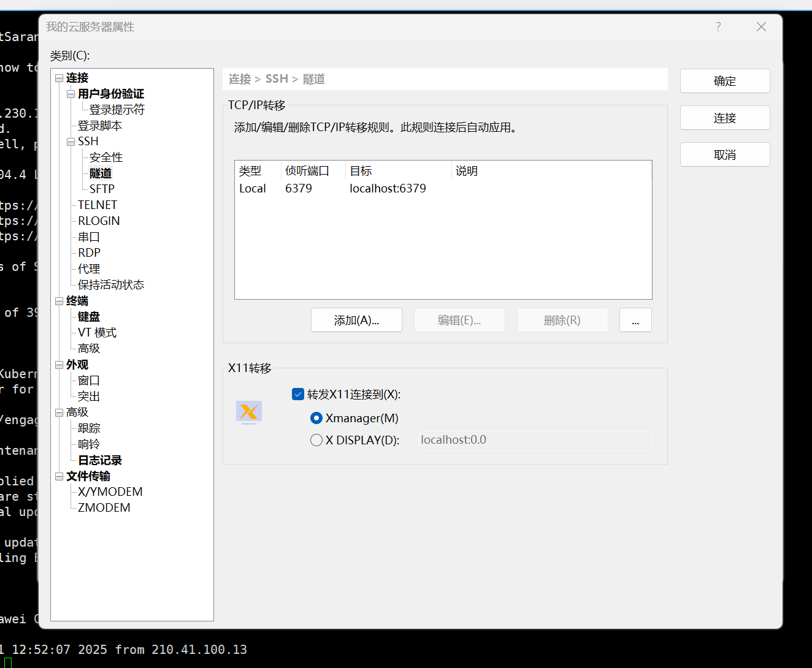Select 隧道 under SSH
812x668 pixels.
pyautogui.click(x=101, y=173)
